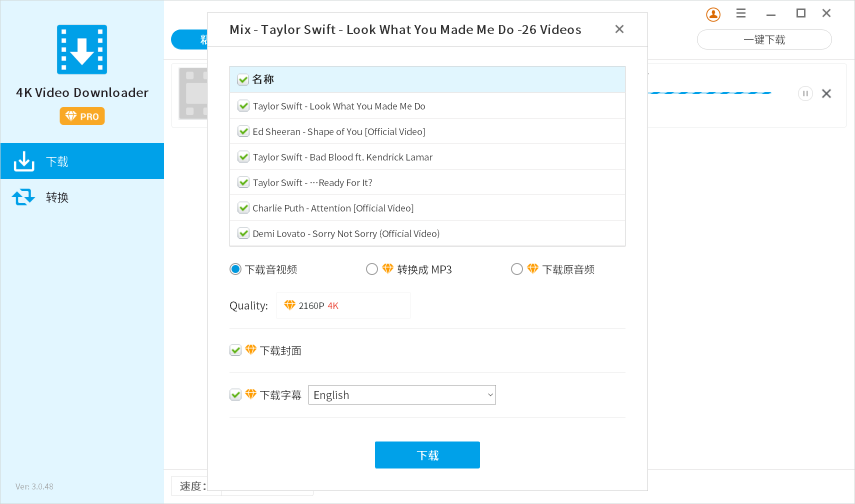The height and width of the screenshot is (504, 855).
Task: Open the Quality 2160P 4K dropdown
Action: (x=343, y=305)
